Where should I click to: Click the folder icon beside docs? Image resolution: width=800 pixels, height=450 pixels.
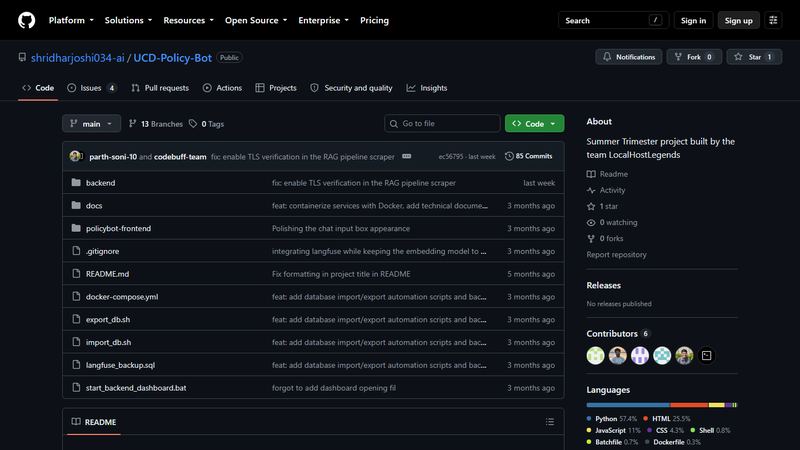point(76,205)
